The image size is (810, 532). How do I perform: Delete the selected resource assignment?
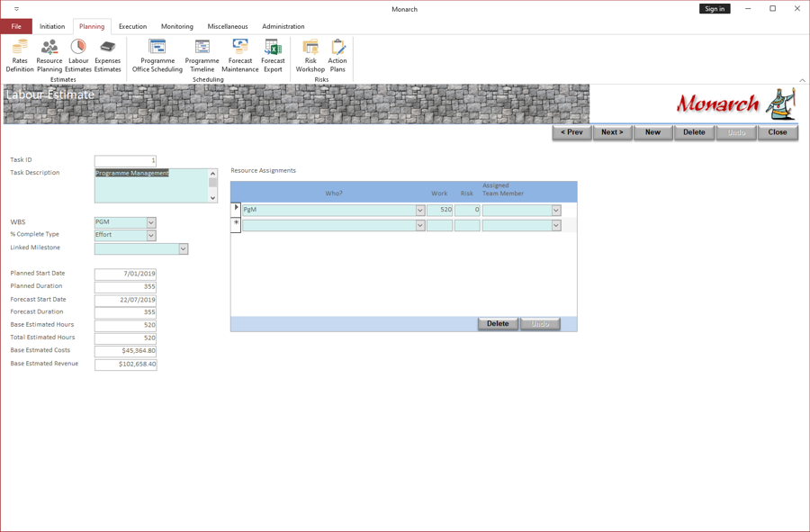(x=498, y=324)
